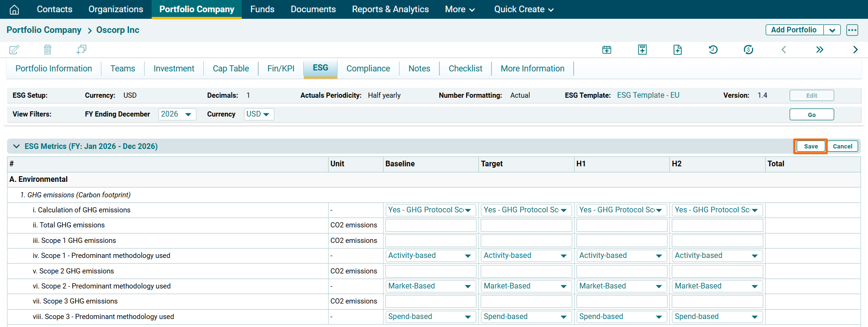Open the ESG Template - EU link

[648, 95]
